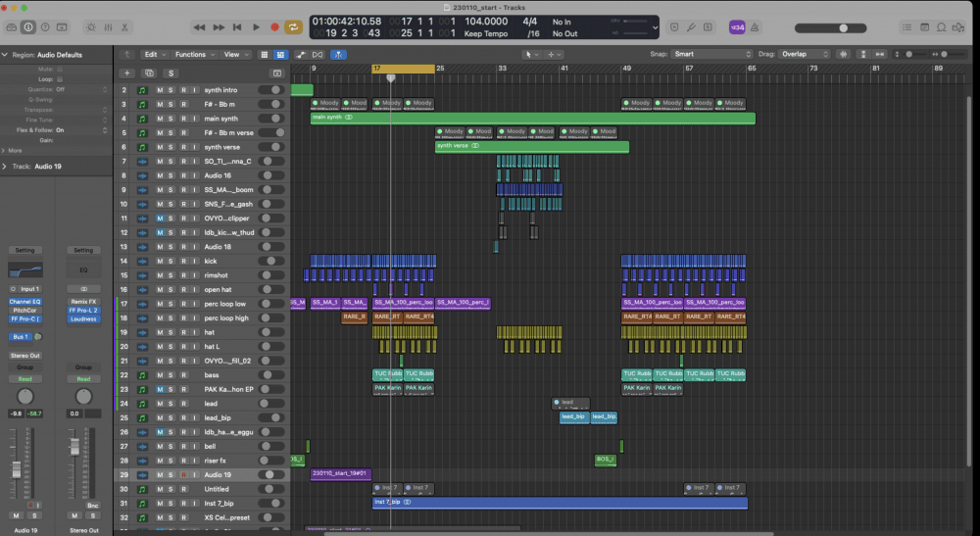This screenshot has width=980, height=536.
Task: Select the main synth region
Action: point(532,118)
